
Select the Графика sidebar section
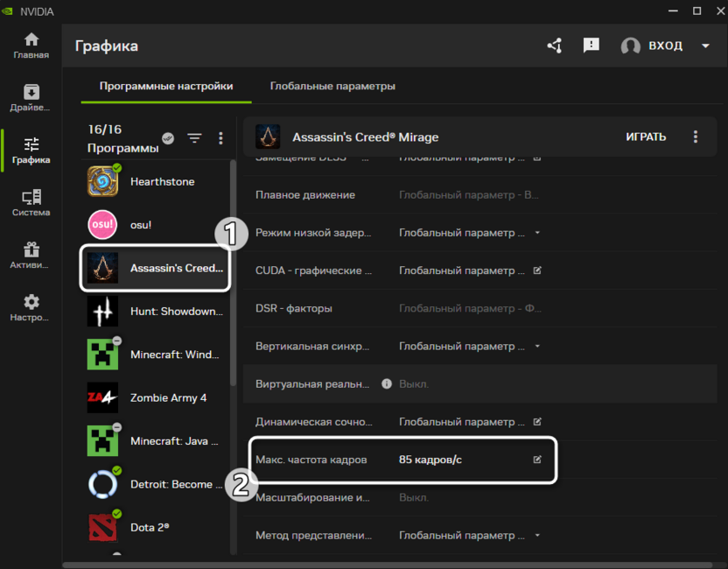click(x=31, y=151)
